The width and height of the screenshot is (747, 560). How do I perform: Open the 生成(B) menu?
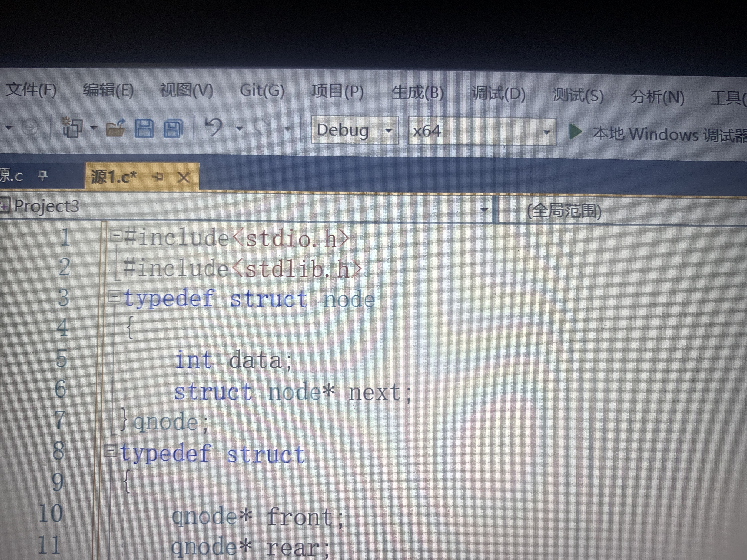417,93
